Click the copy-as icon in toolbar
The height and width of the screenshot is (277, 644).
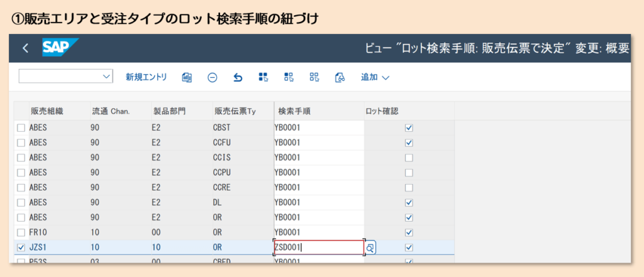(186, 77)
